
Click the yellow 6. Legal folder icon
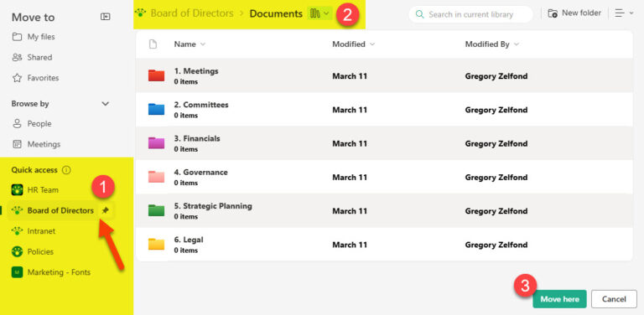click(156, 244)
